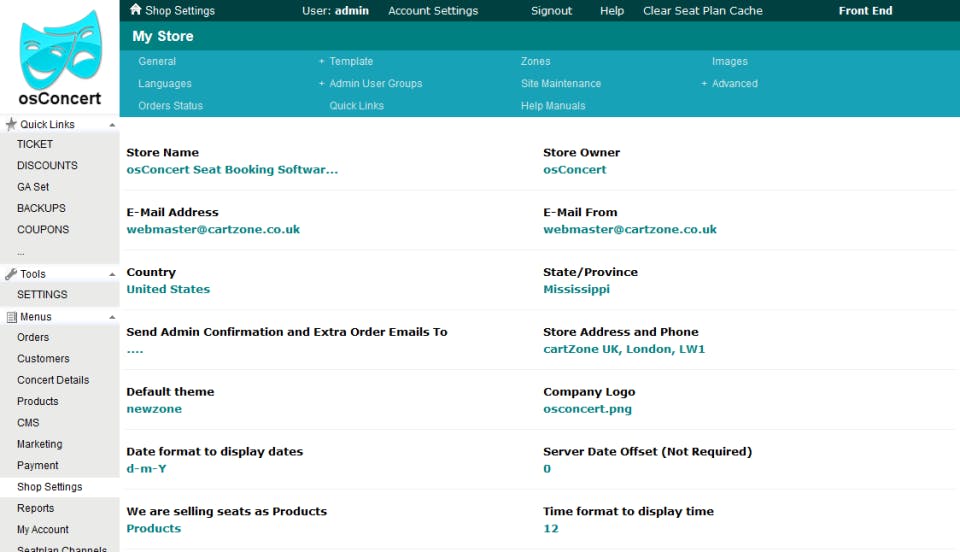Open the Zones settings
This screenshot has width=960, height=552.
pos(536,61)
